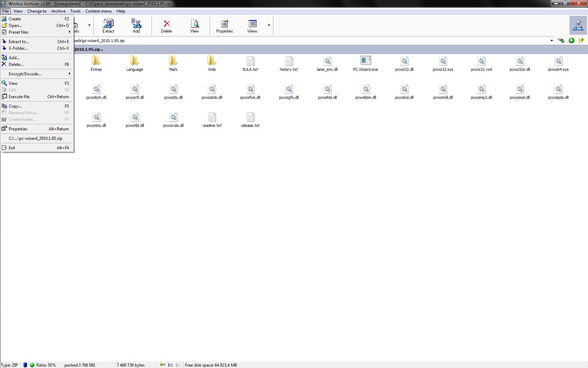Select the pcwiz32.sys file
This screenshot has width=588, height=368.
click(443, 63)
